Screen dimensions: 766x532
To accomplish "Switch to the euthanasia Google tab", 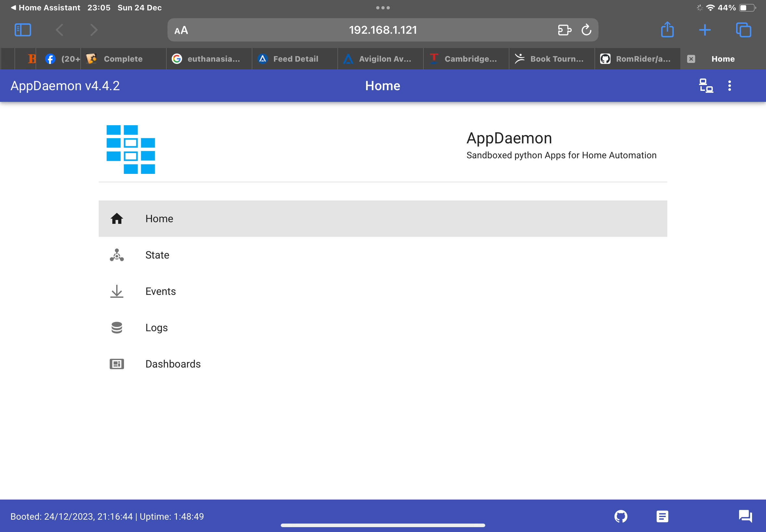I will tap(209, 59).
